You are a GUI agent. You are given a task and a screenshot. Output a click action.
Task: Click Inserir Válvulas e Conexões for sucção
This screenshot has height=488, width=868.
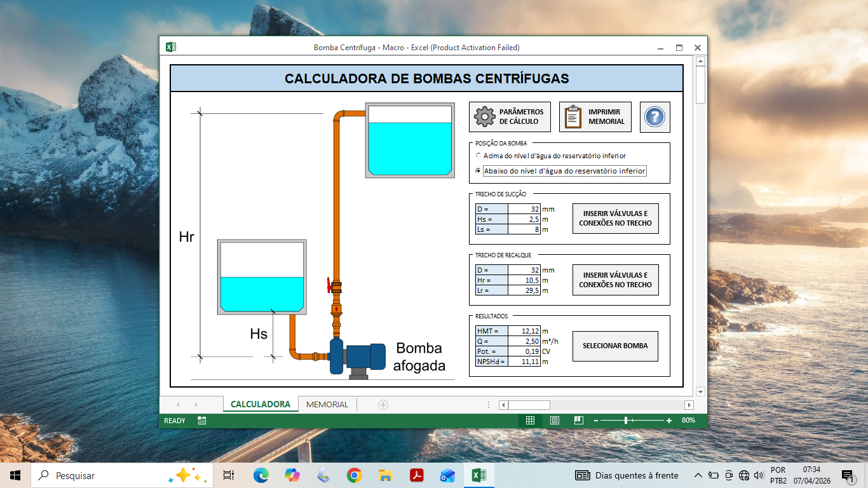click(x=615, y=219)
